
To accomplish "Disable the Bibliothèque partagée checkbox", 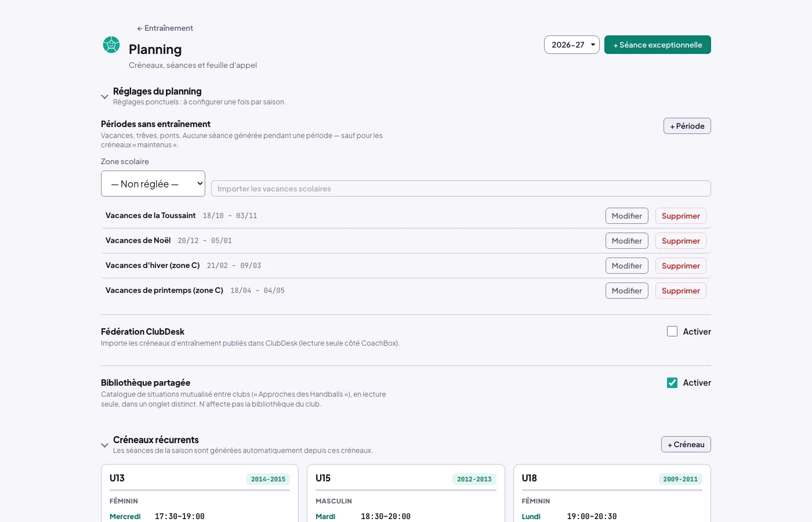I will click(672, 383).
